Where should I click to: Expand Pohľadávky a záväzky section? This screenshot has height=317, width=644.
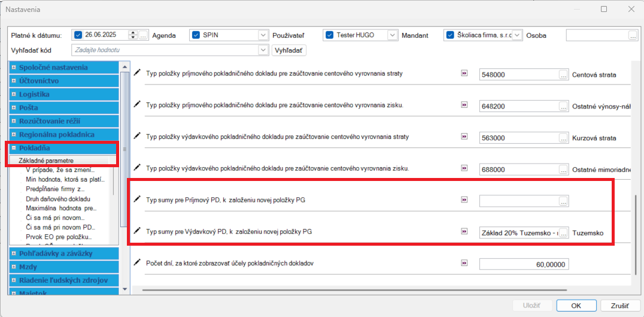tap(14, 253)
